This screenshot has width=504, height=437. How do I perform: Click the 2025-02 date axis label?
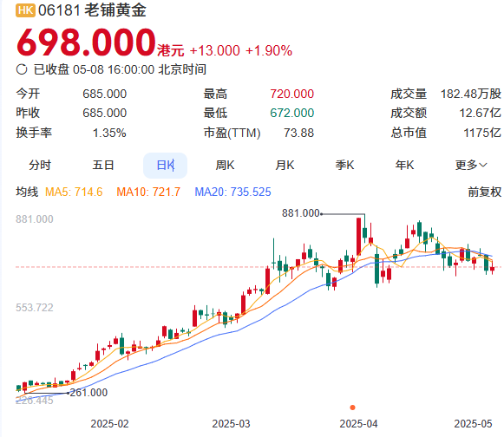[x=109, y=424]
